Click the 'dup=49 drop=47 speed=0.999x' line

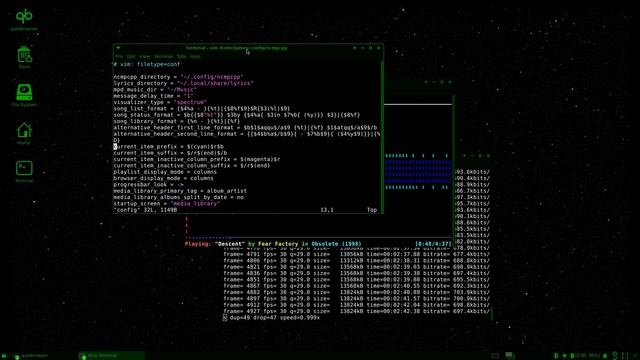click(x=274, y=318)
